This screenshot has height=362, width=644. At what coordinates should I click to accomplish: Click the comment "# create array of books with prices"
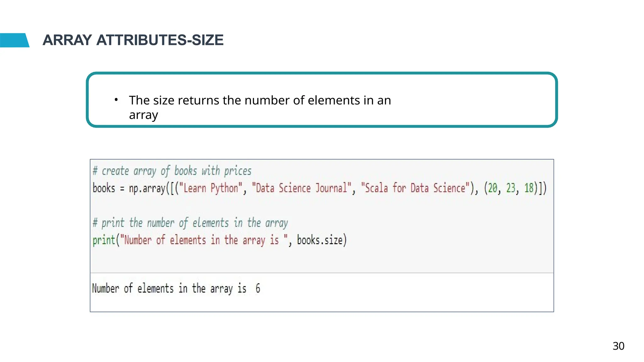pos(172,171)
